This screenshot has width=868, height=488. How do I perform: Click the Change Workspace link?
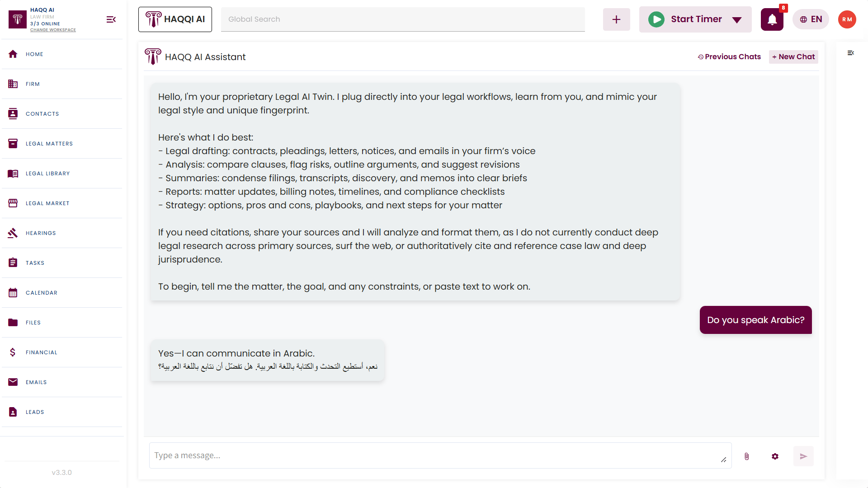point(53,30)
